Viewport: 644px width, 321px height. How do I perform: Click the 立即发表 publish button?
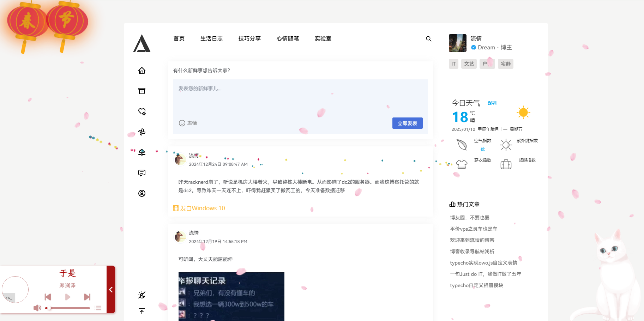407,123
